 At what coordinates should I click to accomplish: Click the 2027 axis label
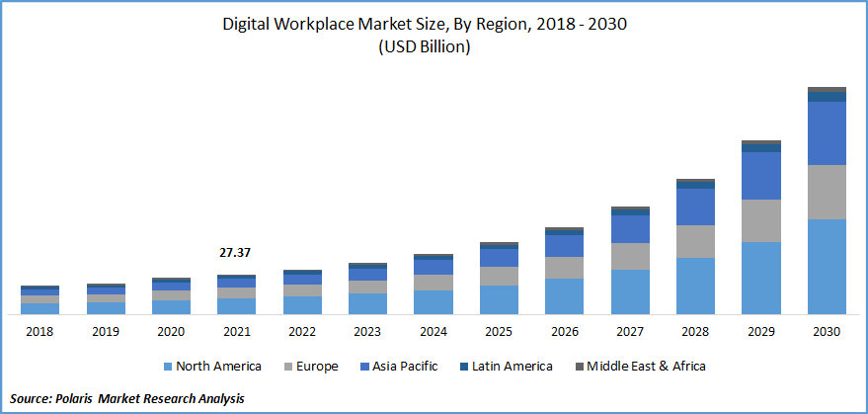630,332
